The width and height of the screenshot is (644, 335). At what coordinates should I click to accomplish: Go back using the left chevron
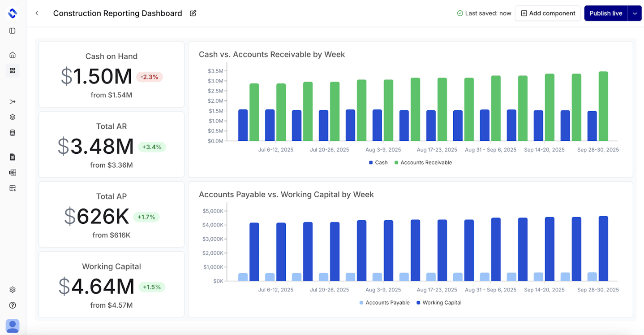[x=37, y=13]
